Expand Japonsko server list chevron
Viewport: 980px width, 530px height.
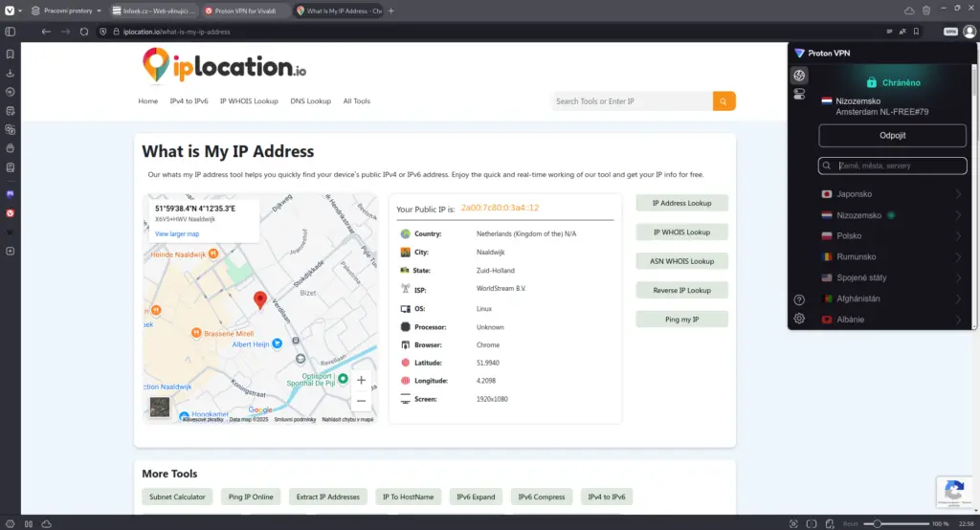958,194
